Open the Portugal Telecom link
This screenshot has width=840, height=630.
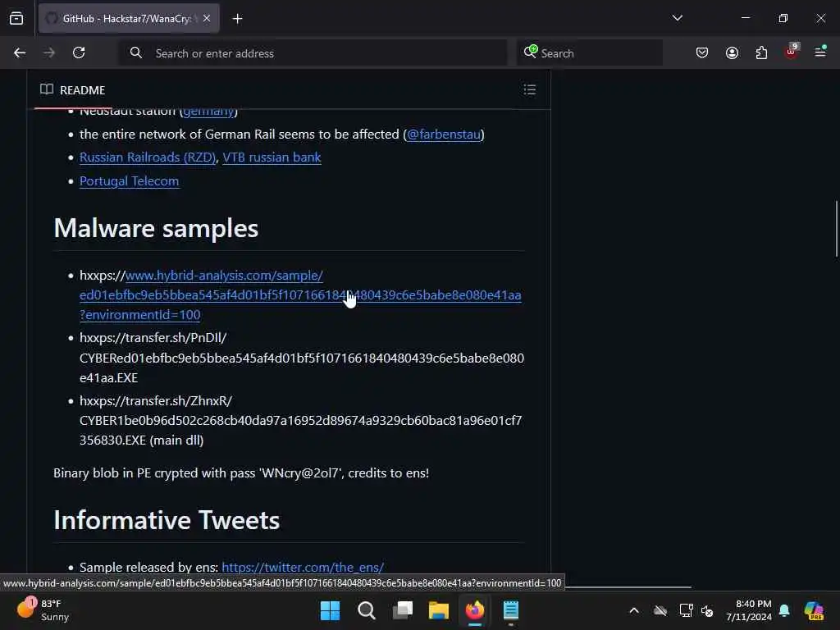(129, 181)
